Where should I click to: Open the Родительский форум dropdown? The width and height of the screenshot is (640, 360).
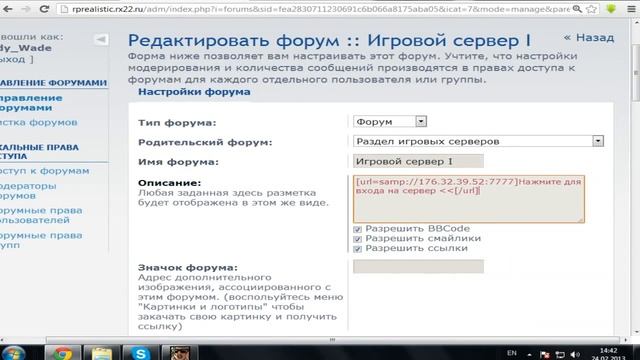click(x=478, y=141)
